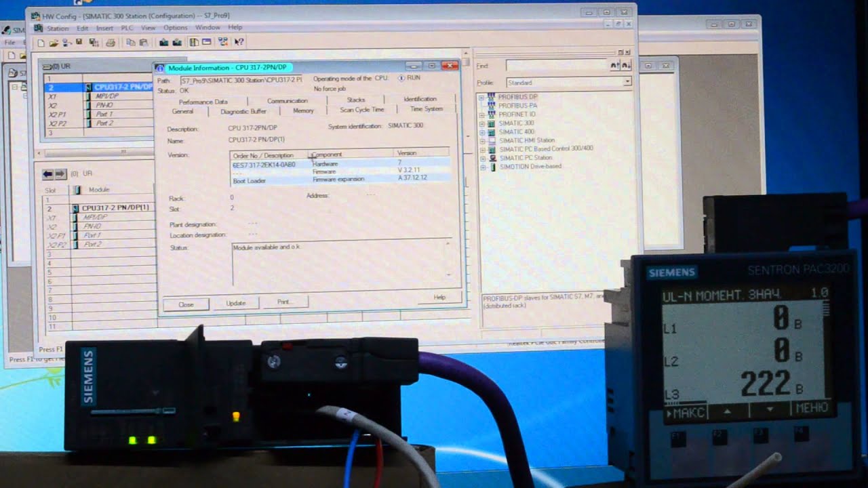Expand the PROFIBUS DP catalog node
868x488 pixels.
481,97
